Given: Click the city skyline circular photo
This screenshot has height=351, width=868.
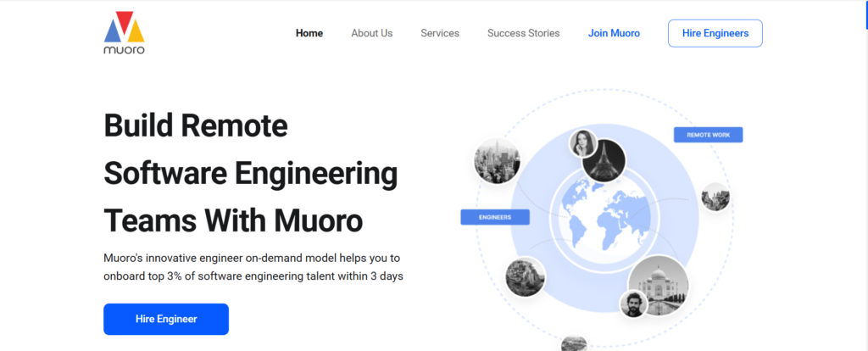Looking at the screenshot, I should [497, 160].
